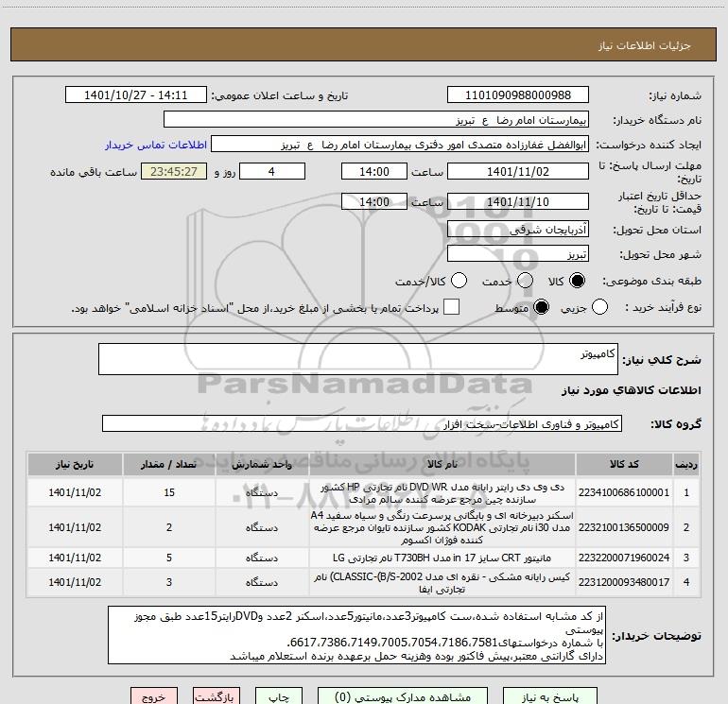Click the buyer name field بیمارستان امام رضا

376,120
